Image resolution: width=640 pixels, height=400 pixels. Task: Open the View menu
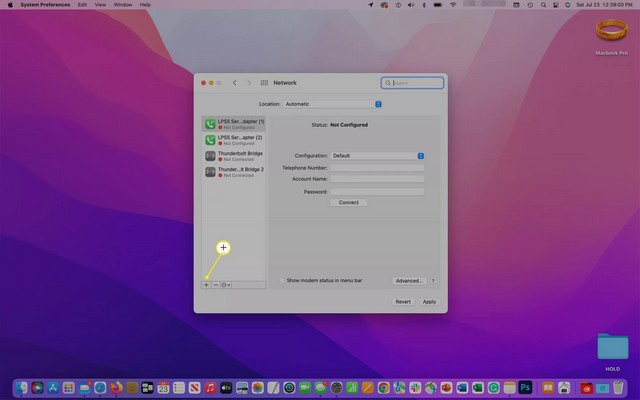100,5
